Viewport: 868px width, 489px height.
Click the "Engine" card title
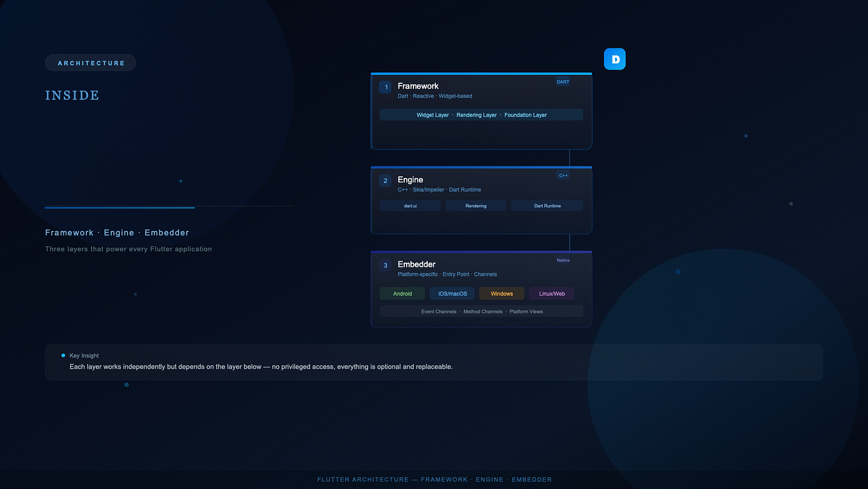tap(410, 180)
